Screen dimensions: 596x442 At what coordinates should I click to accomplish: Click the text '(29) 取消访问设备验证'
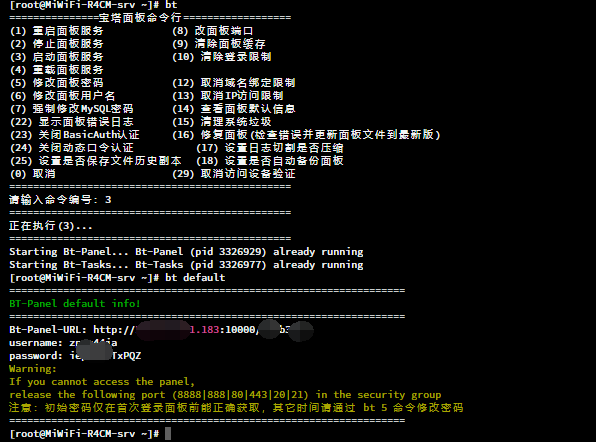234,174
